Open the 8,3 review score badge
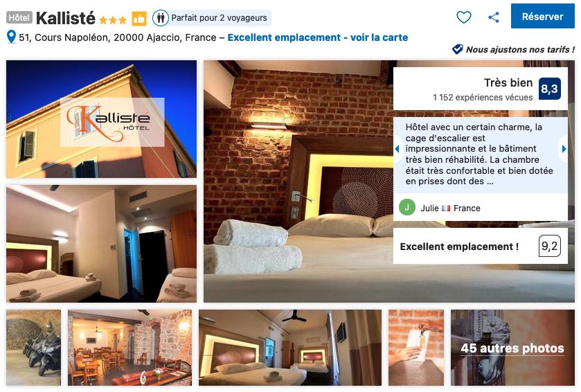The height and width of the screenshot is (392, 581). click(x=549, y=89)
